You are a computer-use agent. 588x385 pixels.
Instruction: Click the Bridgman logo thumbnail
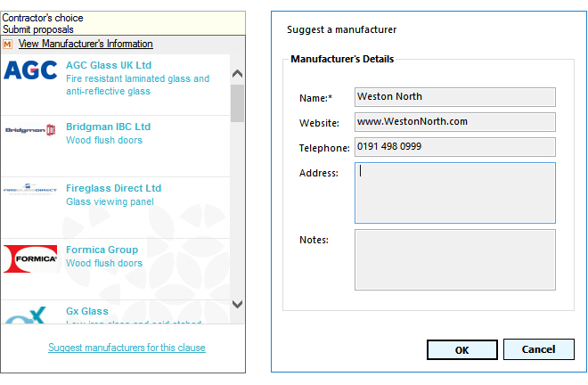(30, 130)
